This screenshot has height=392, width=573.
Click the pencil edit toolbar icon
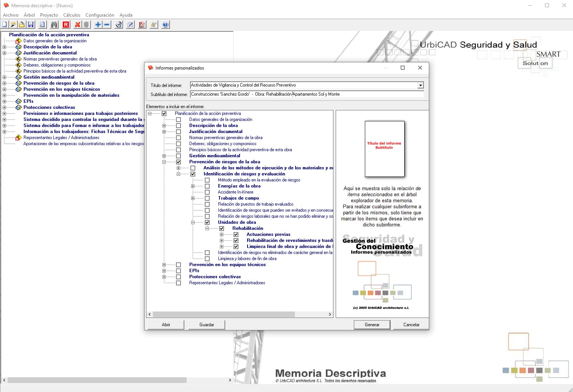point(131,25)
